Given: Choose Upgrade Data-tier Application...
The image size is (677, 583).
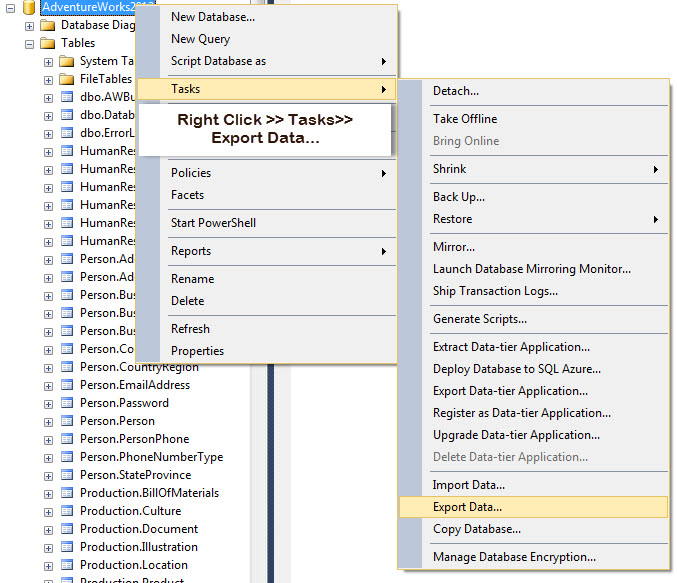Looking at the screenshot, I should [x=534, y=435].
